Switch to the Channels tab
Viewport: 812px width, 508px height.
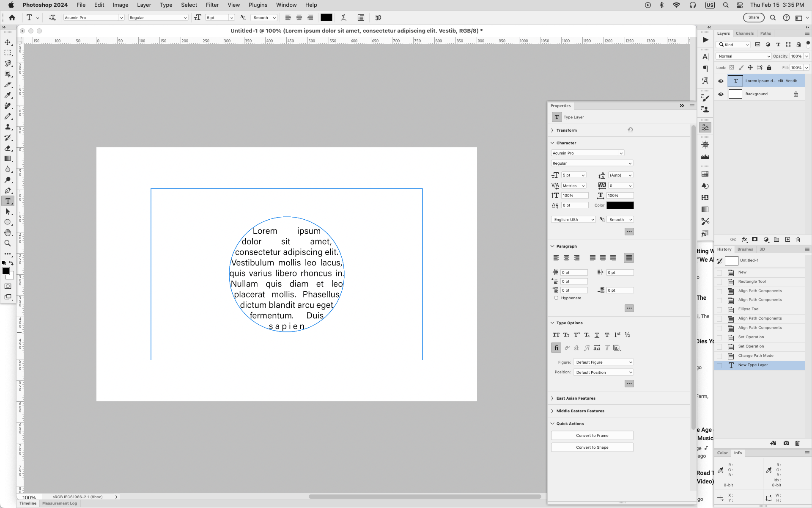(x=744, y=33)
